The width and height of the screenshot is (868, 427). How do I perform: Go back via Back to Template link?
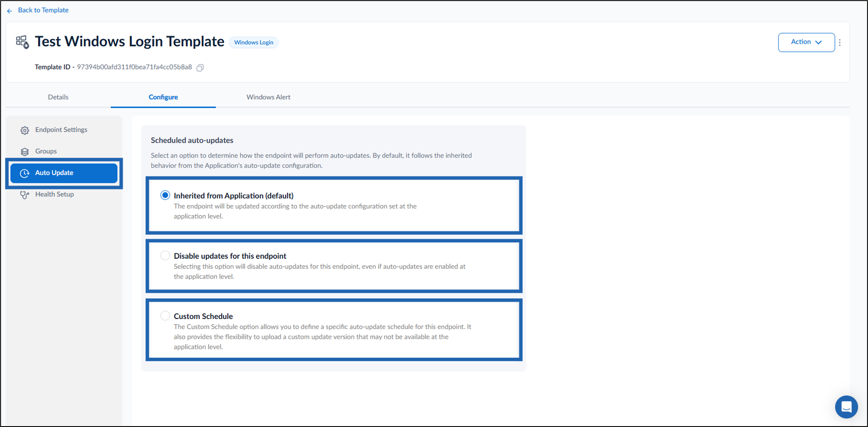[43, 10]
